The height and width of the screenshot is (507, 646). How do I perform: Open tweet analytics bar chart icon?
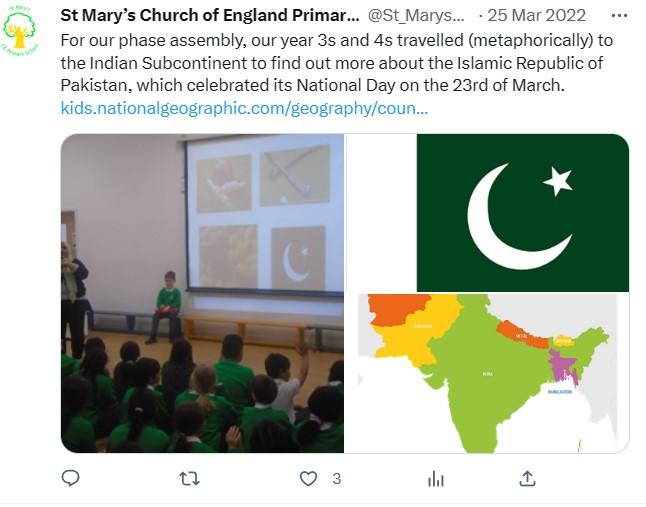pos(436,479)
